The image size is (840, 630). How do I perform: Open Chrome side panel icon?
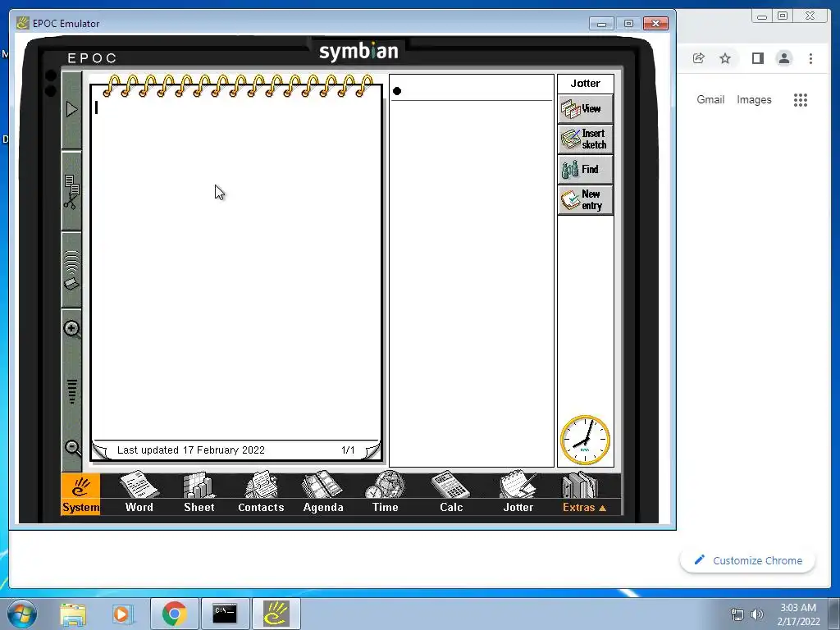(757, 58)
